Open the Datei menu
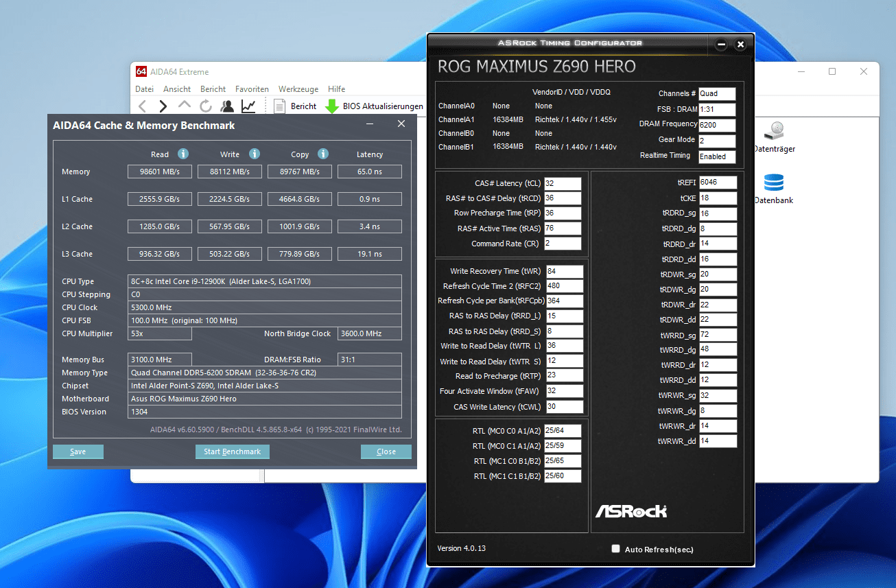896x588 pixels. coord(144,89)
